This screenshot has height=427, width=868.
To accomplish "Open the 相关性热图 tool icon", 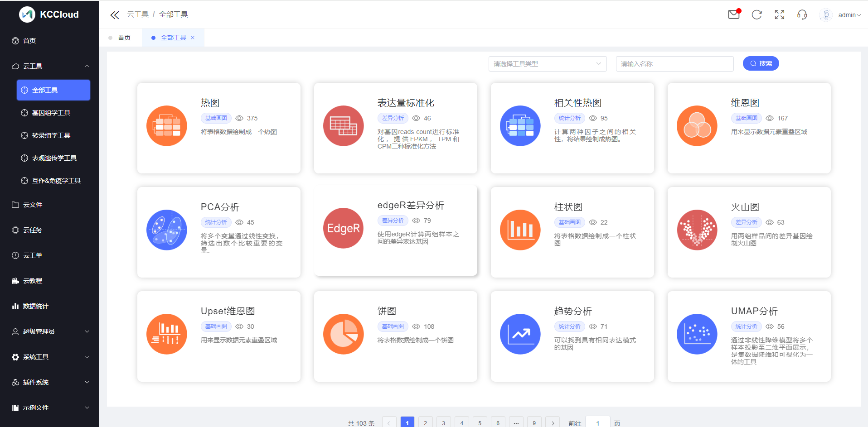I will 520,126.
